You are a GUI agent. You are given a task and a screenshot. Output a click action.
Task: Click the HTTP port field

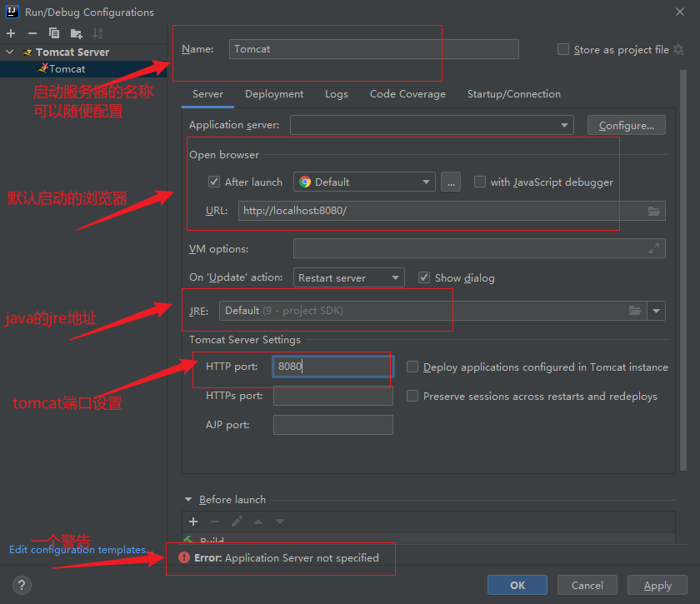click(x=333, y=367)
